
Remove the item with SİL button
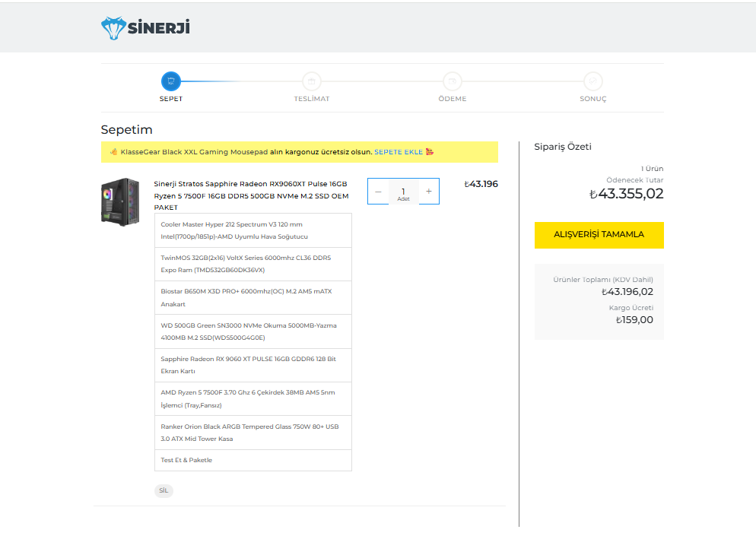[164, 490]
